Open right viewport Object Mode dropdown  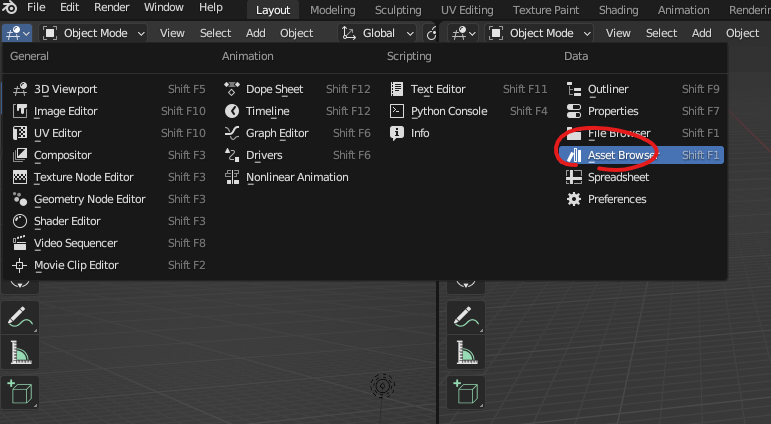tap(539, 33)
